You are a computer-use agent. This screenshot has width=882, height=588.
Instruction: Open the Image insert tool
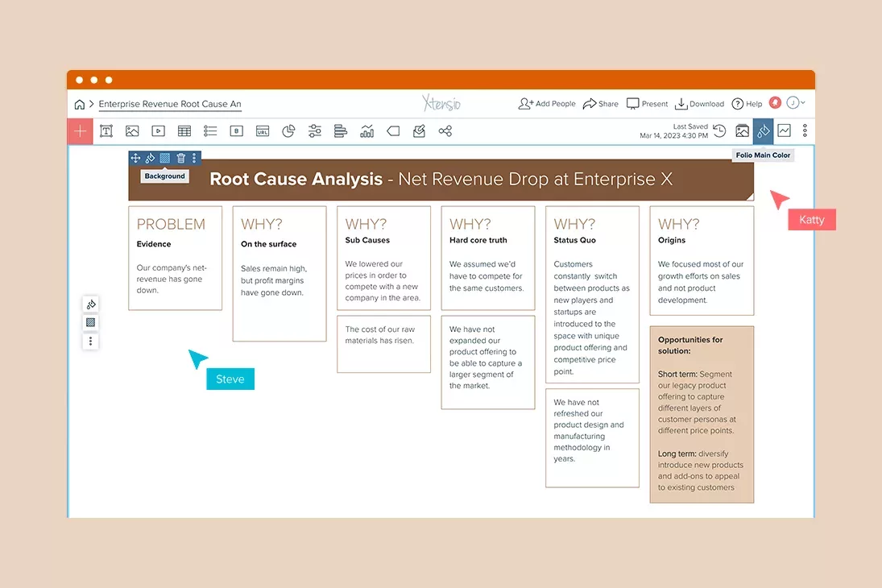(132, 130)
